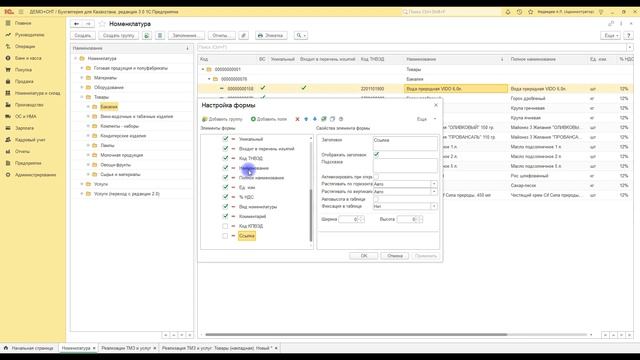Click the Поиск (Ctrl+F) list search field
This screenshot has width=640, height=360.
click(412, 48)
